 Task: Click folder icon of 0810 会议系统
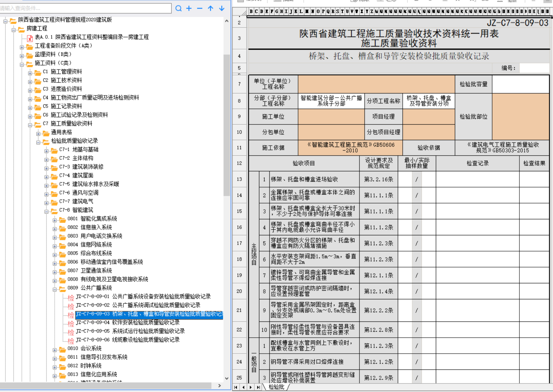pos(63,349)
